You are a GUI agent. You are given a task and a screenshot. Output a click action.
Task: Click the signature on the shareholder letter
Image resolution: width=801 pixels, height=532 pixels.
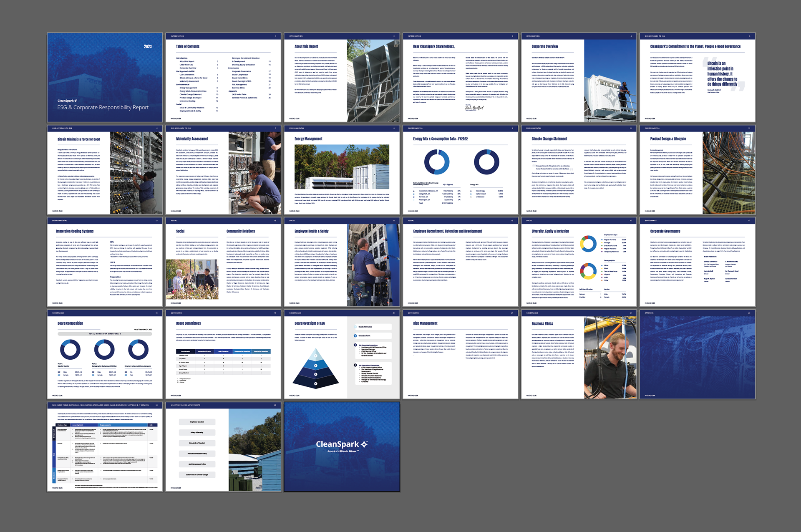coord(474,108)
